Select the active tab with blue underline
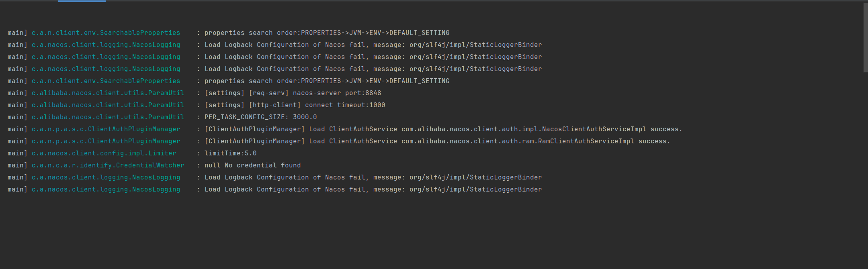 pos(82,1)
